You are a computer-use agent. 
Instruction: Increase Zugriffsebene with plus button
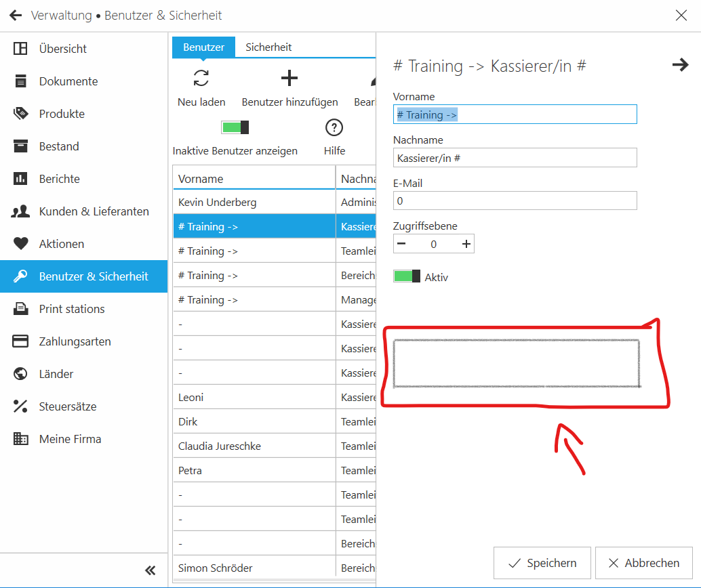pyautogui.click(x=466, y=244)
